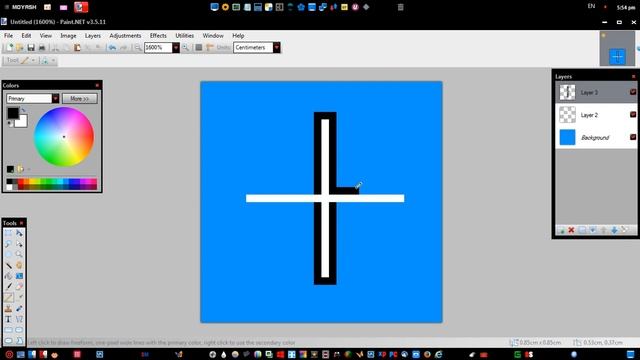Delete layer with red X icon
The width and height of the screenshot is (640, 360).
pyautogui.click(x=571, y=231)
